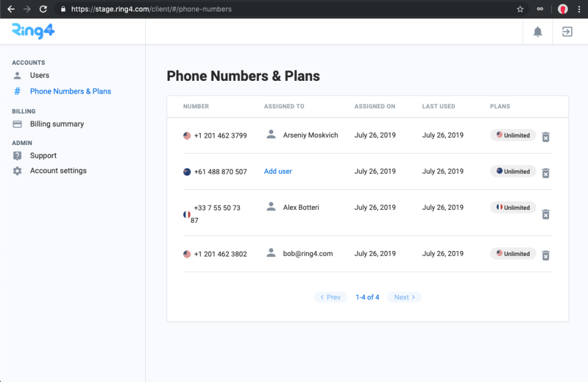Open the Unlimited plan badge for bob@ring4.com
The width and height of the screenshot is (588, 382).
pyautogui.click(x=513, y=253)
